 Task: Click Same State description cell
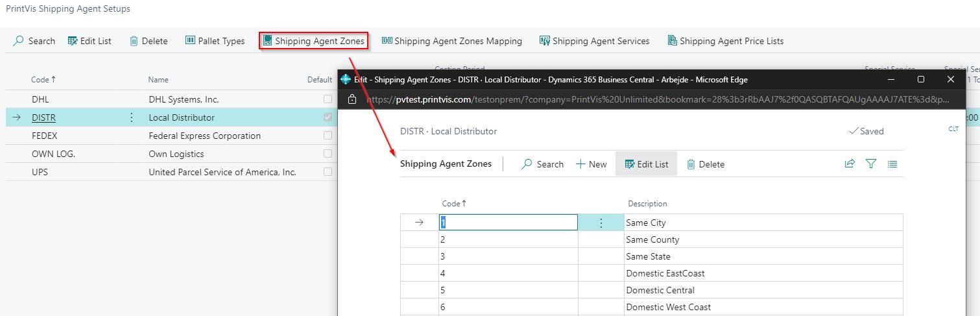pos(763,256)
